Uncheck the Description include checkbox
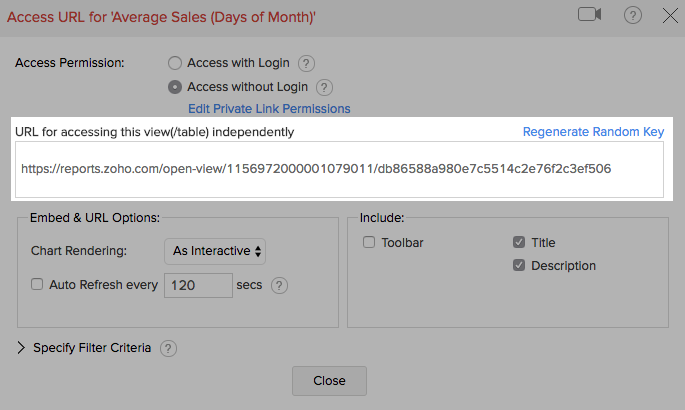 (519, 265)
